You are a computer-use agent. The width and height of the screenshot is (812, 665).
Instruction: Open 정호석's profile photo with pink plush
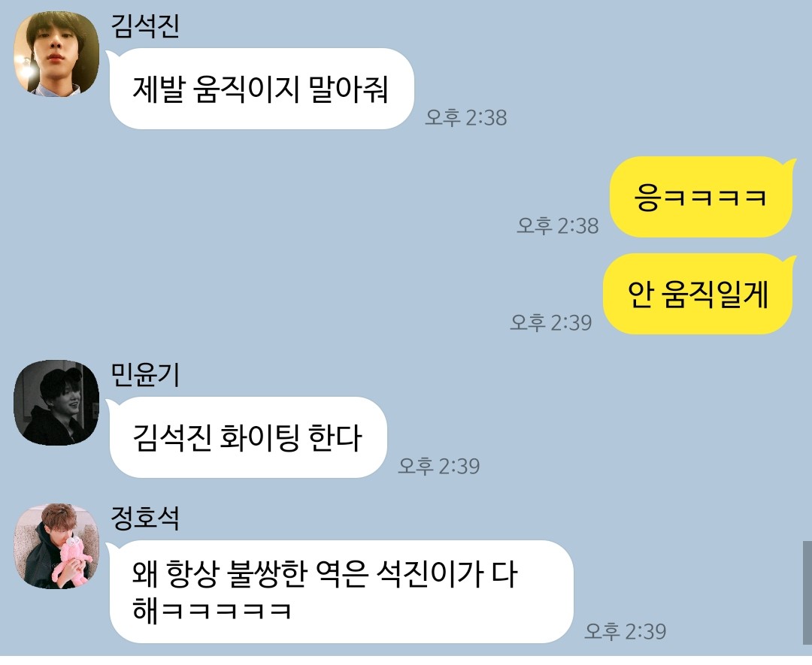point(56,546)
